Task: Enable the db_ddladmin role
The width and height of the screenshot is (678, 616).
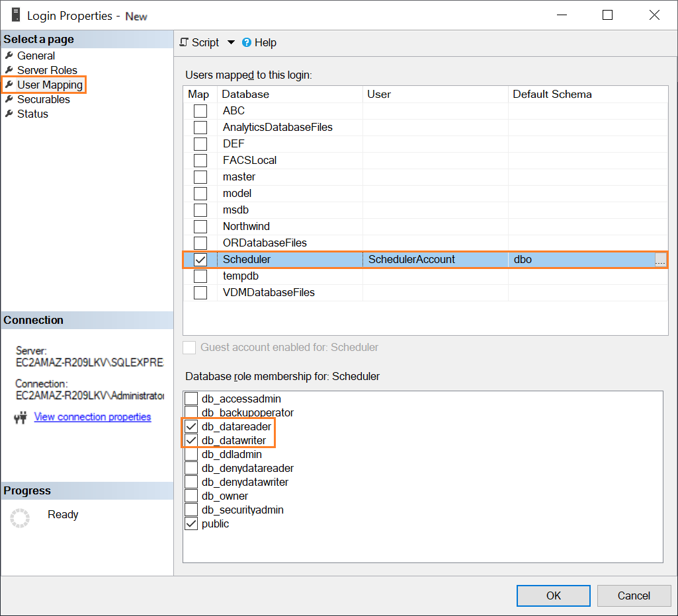Action: [191, 454]
